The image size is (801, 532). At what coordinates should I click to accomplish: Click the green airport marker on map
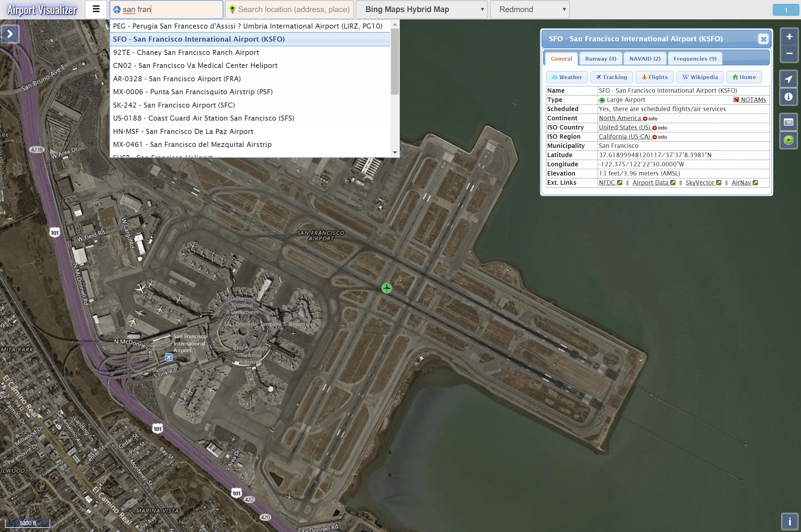coord(387,289)
